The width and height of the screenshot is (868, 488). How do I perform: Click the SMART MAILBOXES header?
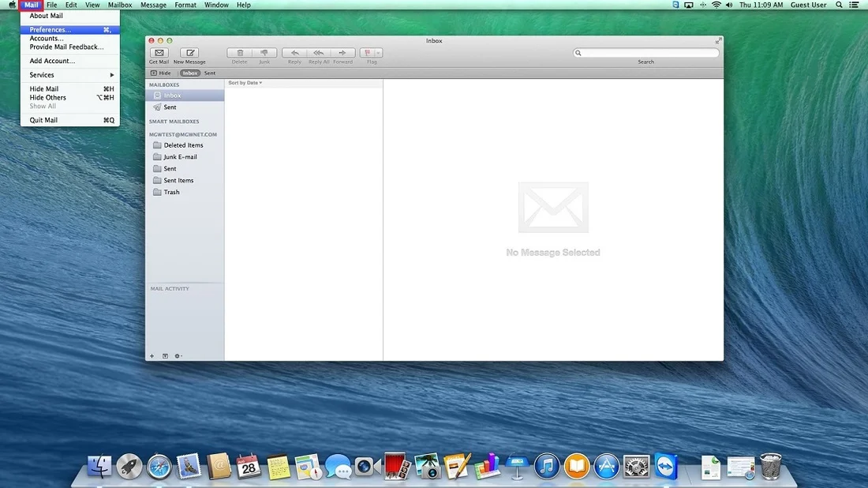(x=174, y=122)
